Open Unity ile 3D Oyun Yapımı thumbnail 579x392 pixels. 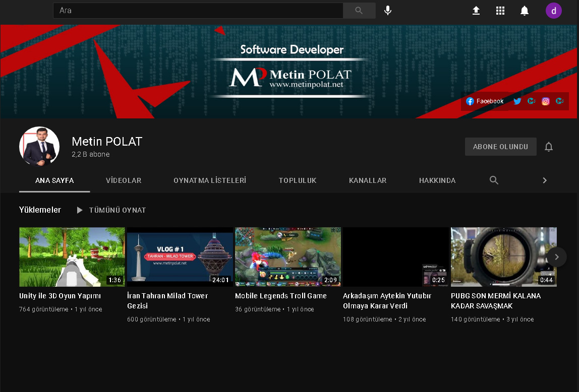[x=72, y=257]
